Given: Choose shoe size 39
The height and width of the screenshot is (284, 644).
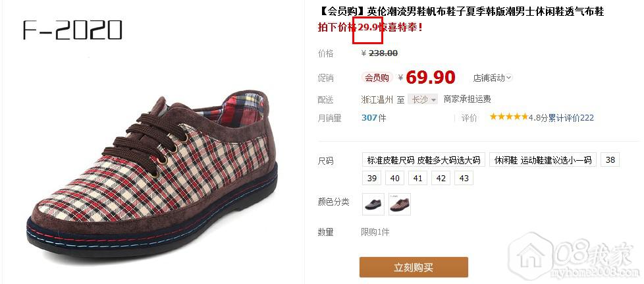Looking at the screenshot, I should 371,179.
